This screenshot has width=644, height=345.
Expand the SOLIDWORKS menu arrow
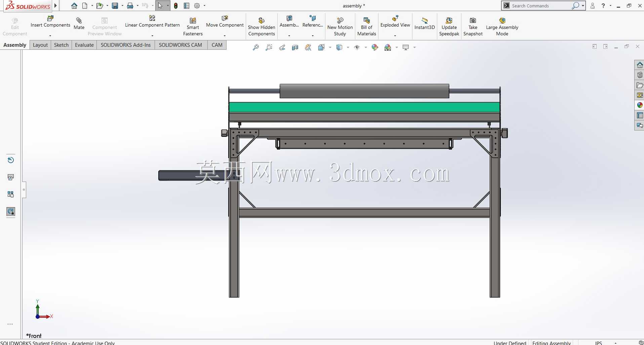click(56, 6)
